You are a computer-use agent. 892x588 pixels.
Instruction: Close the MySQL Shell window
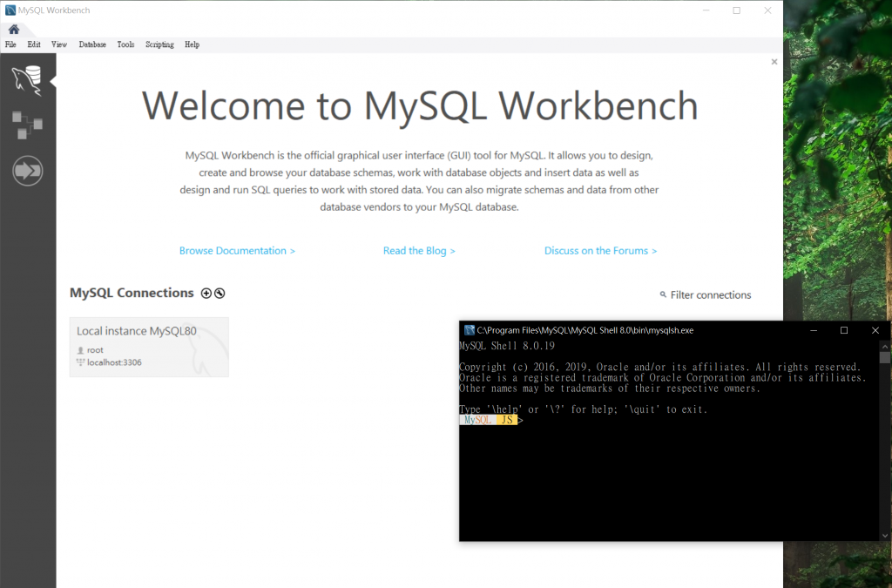pos(875,330)
